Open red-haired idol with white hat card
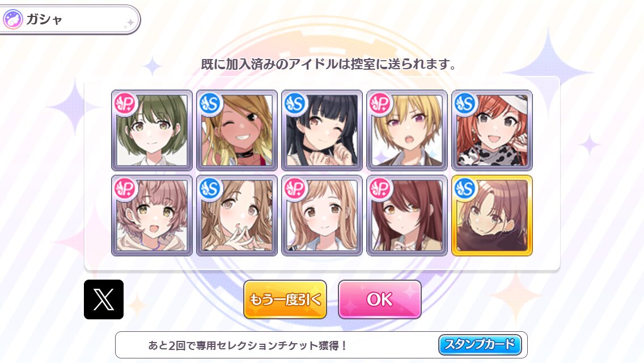 click(492, 130)
